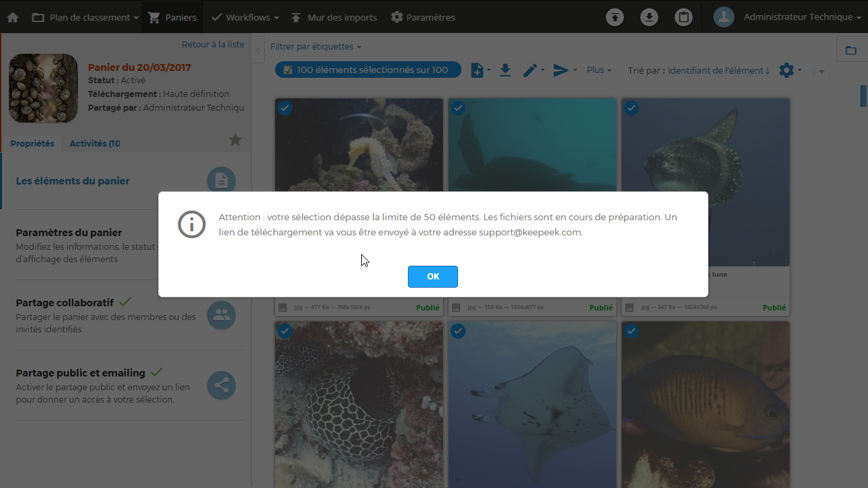This screenshot has height=488, width=868.
Task: Toggle the select-all checkbox in the selection pill
Action: [288, 70]
